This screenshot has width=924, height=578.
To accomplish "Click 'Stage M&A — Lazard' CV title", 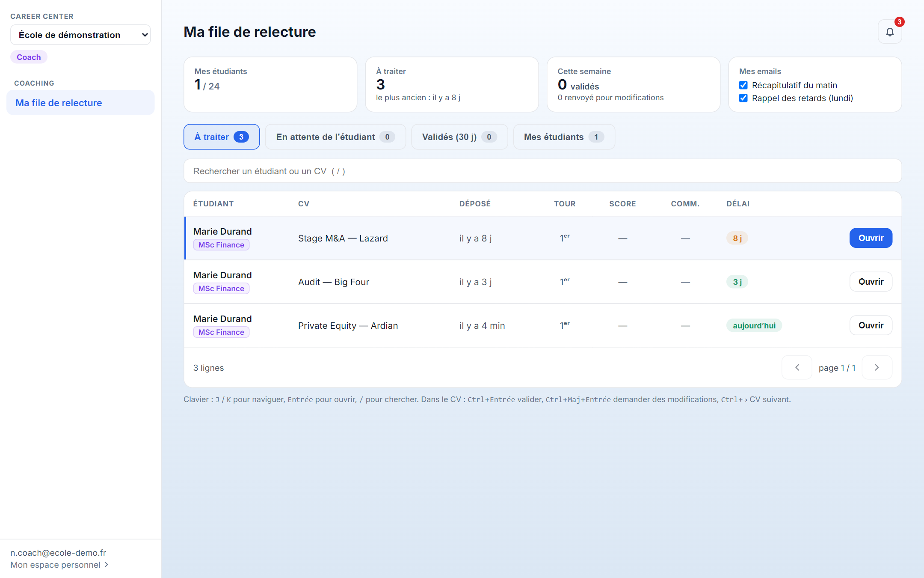I will pyautogui.click(x=343, y=238).
